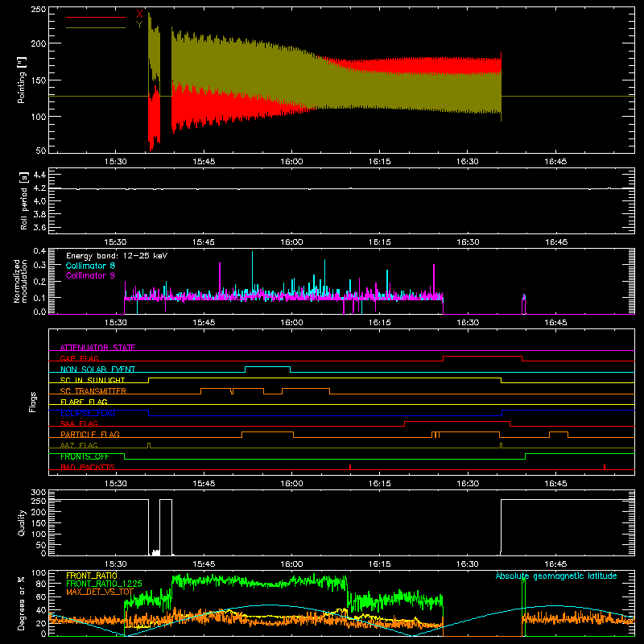Click the Pointing axis title
Viewport: 644px width, 644px height.
pyautogui.click(x=22, y=80)
